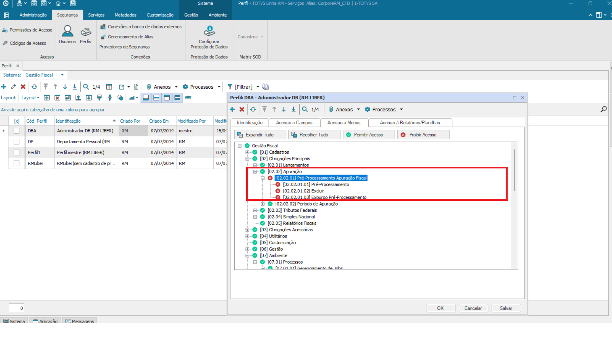Image resolution: width=612 pixels, height=364 pixels.
Task: Expand the [02.03] Tributos Federais node
Action: click(255, 210)
